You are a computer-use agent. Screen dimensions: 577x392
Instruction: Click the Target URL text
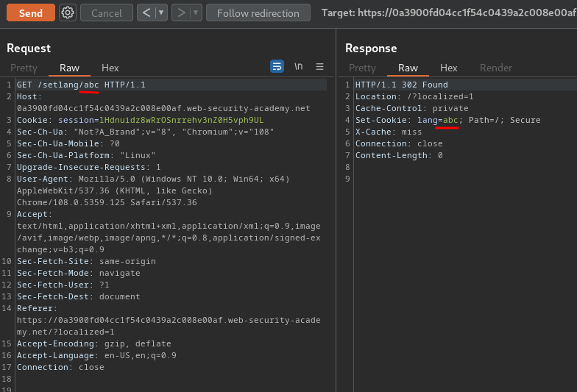[x=449, y=13]
